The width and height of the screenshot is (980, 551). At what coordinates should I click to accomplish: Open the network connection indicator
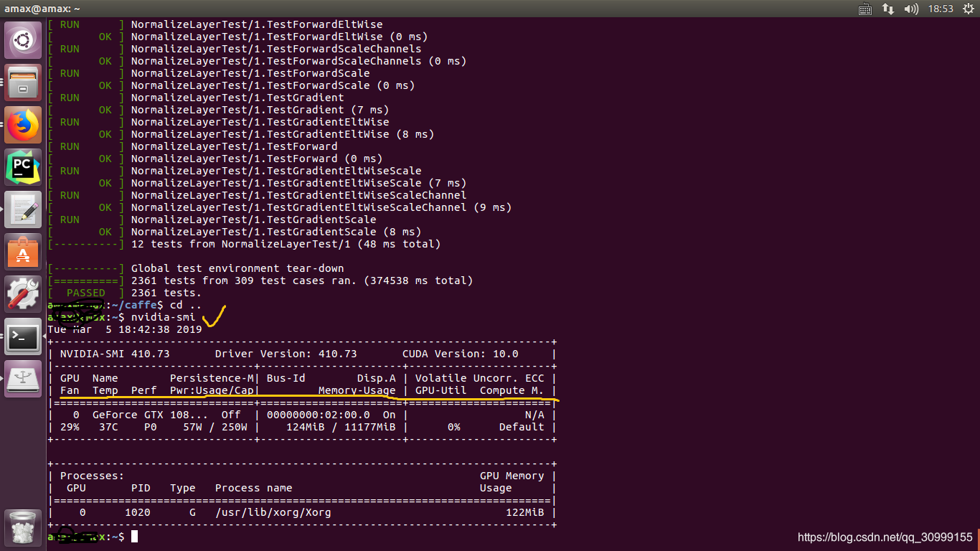point(888,9)
